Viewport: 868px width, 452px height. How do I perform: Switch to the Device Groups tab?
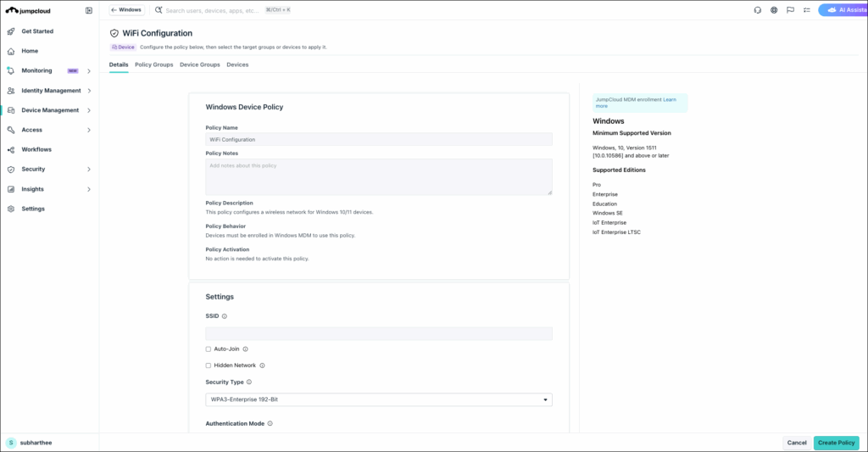[x=200, y=64]
